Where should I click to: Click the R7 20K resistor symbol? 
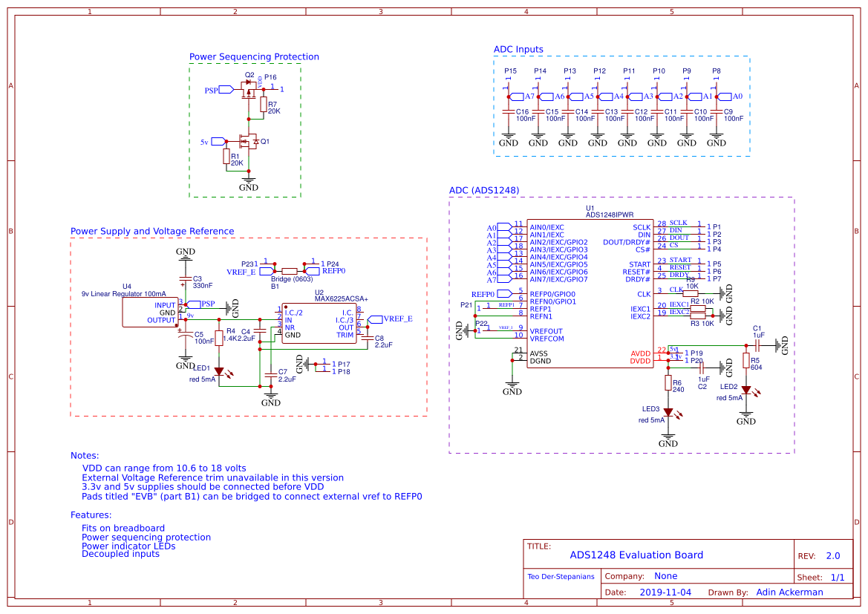point(264,104)
